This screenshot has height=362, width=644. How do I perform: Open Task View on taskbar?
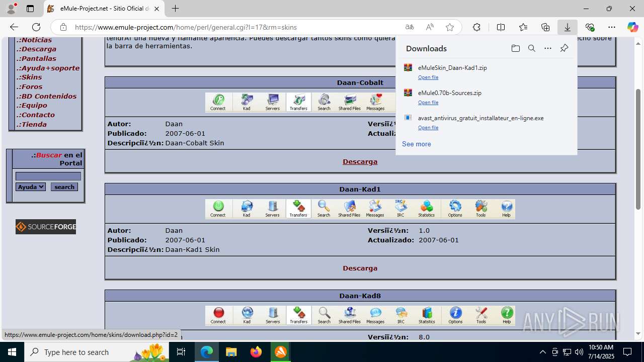point(181,352)
